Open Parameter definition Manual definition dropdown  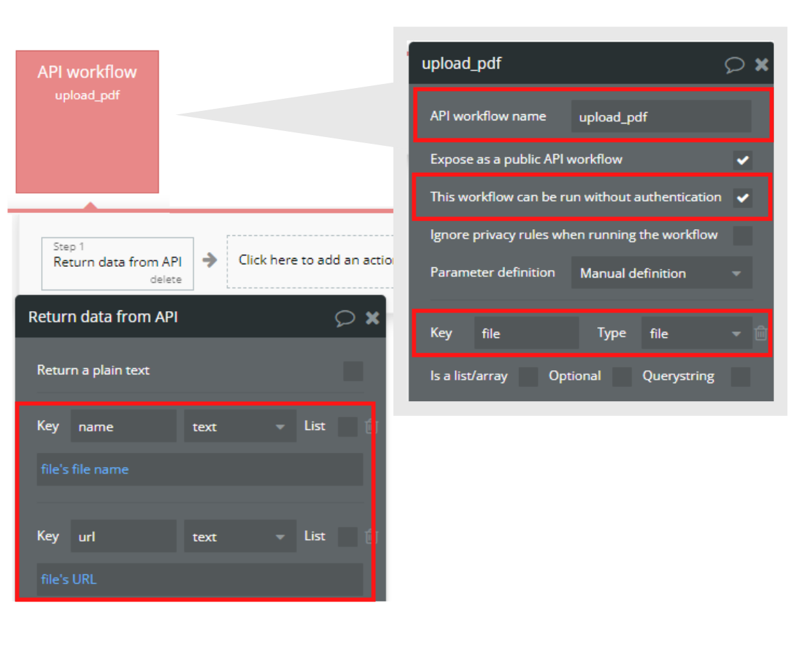coord(662,273)
